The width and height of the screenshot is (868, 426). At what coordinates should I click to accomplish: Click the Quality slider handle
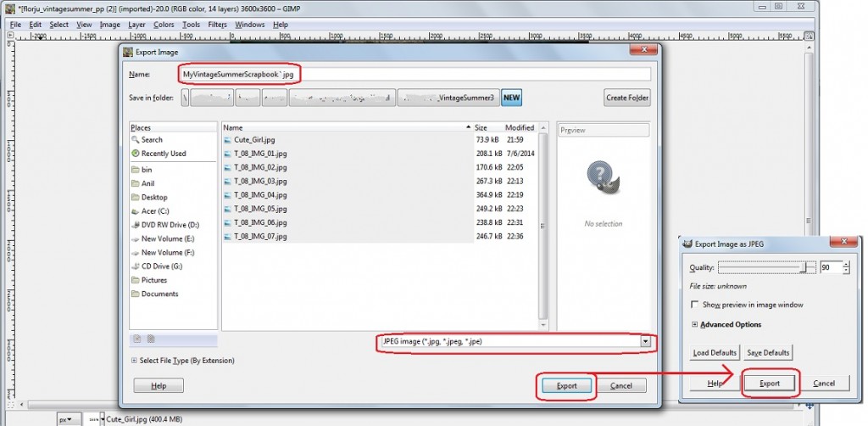[x=803, y=267]
